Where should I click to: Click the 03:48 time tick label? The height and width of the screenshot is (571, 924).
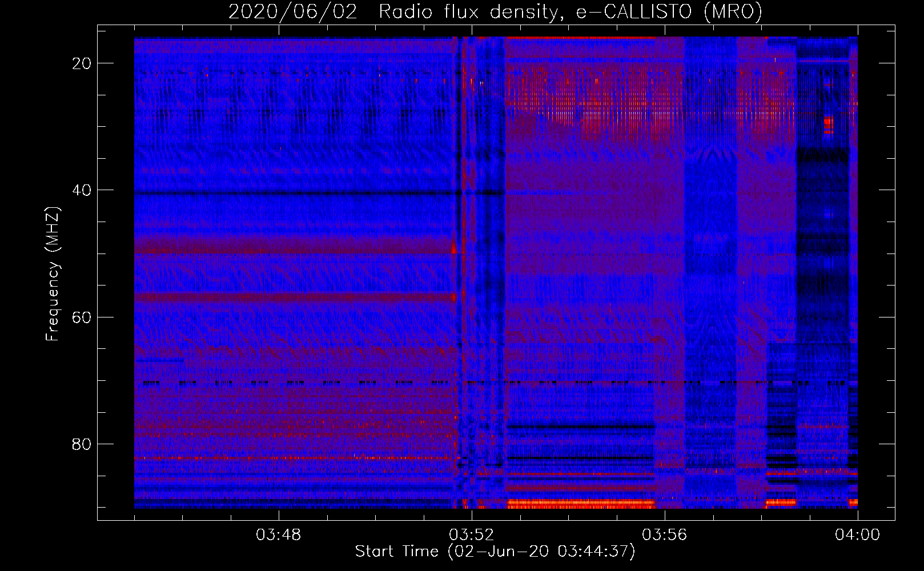pyautogui.click(x=278, y=535)
